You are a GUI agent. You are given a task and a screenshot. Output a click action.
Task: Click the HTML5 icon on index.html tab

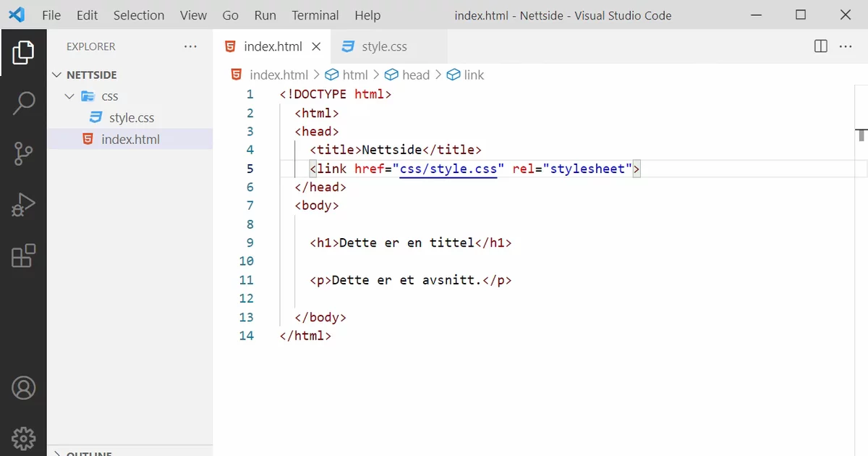click(230, 46)
